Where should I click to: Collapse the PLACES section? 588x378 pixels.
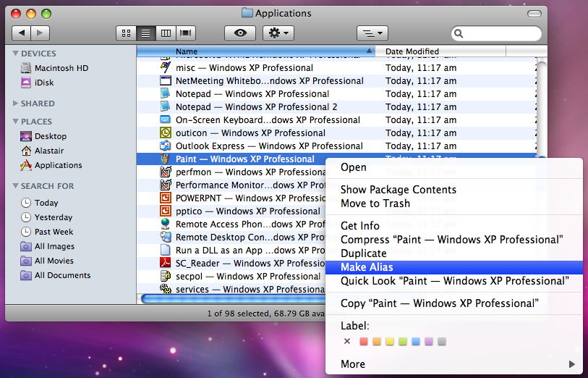click(15, 121)
